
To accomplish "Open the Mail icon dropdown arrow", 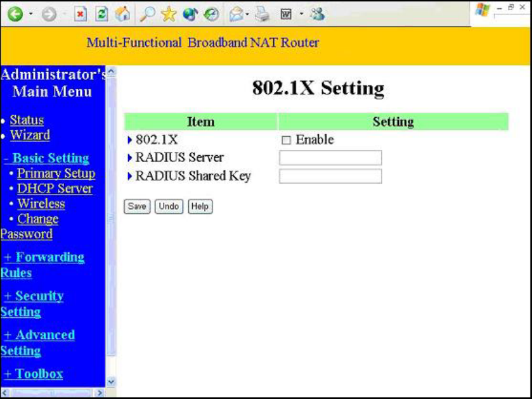I will [x=247, y=14].
